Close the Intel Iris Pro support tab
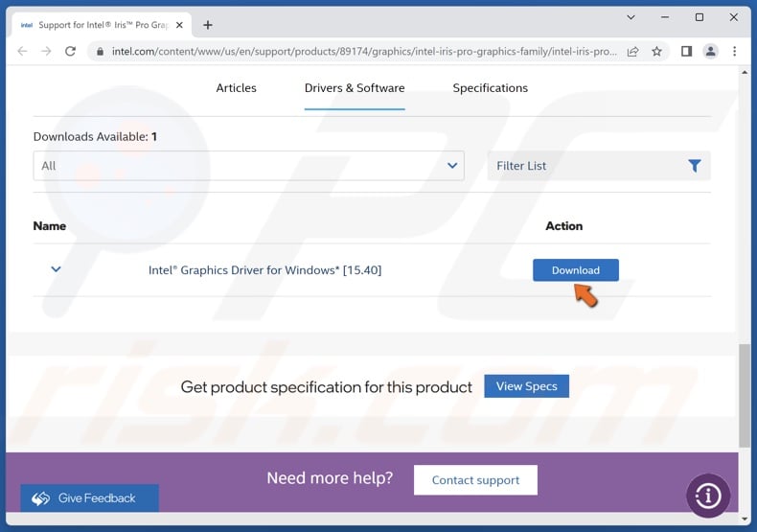The height and width of the screenshot is (532, 757). (x=179, y=25)
